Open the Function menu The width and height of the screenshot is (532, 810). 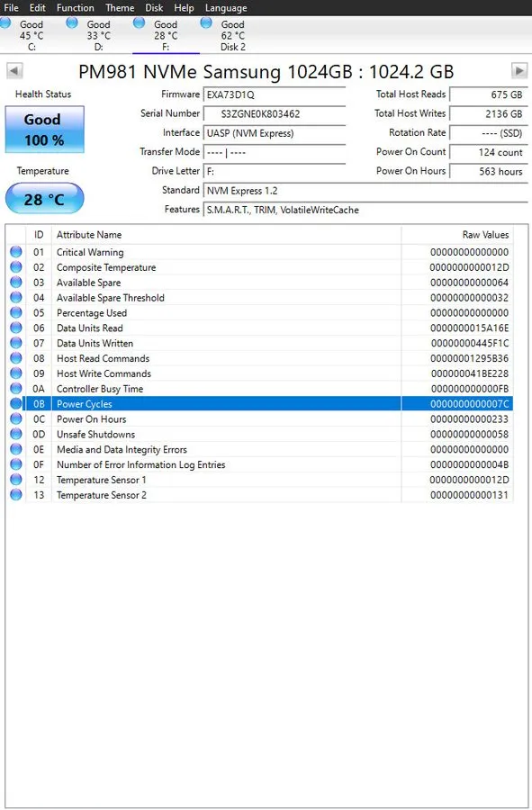(x=76, y=8)
